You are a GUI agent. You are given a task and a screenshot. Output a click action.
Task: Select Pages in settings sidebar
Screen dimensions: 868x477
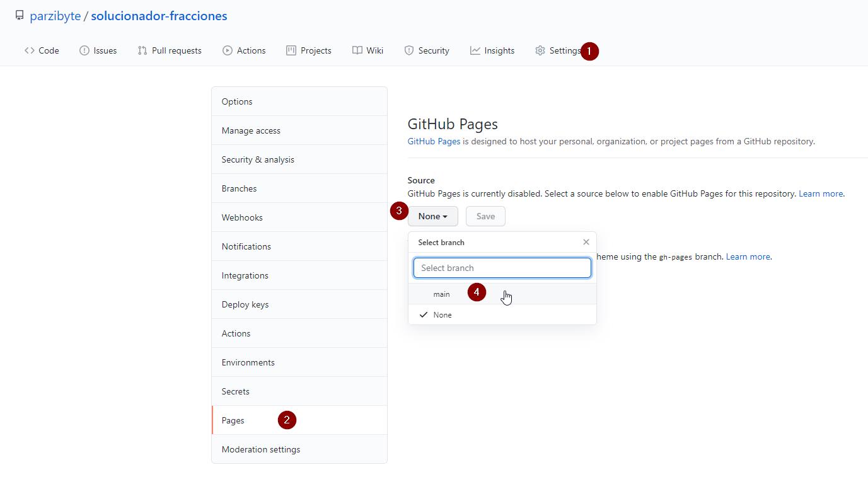coord(299,420)
